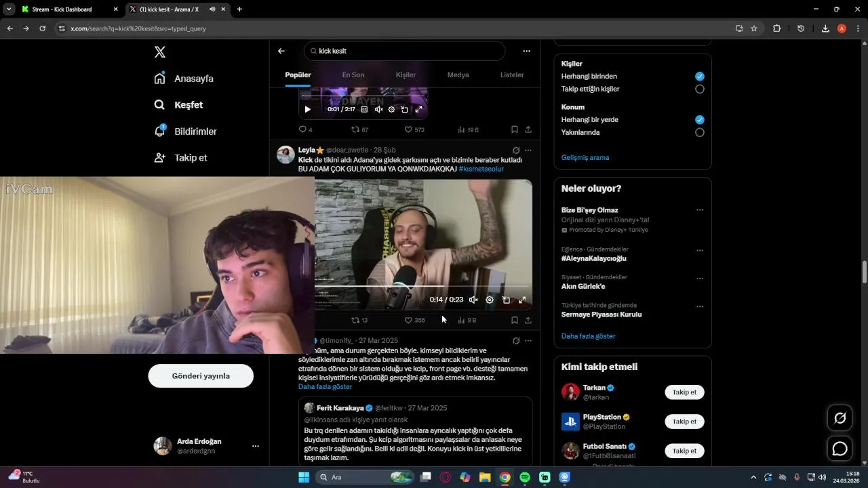The width and height of the screenshot is (868, 488).
Task: Open the floating Grok button
Action: point(840,418)
